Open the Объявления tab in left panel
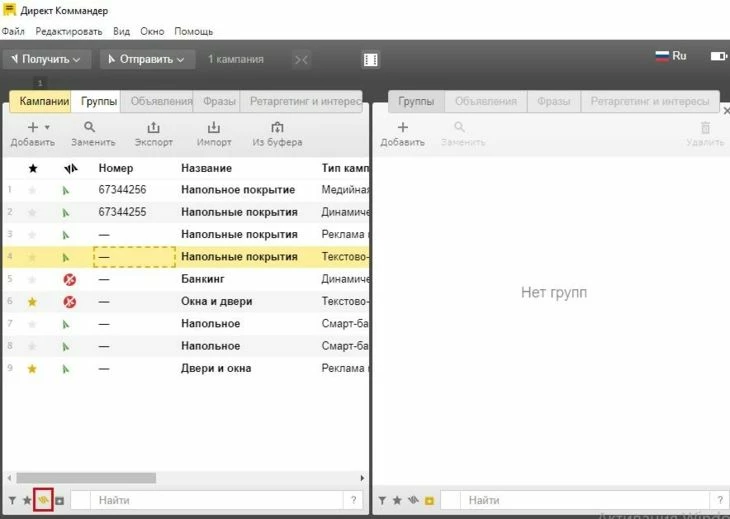The height and width of the screenshot is (519, 730). [157, 101]
